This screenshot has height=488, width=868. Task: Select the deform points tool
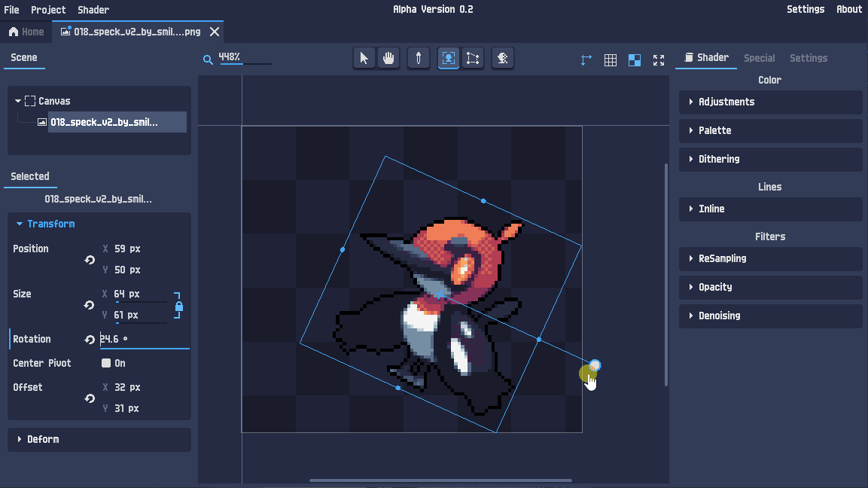pos(473,58)
